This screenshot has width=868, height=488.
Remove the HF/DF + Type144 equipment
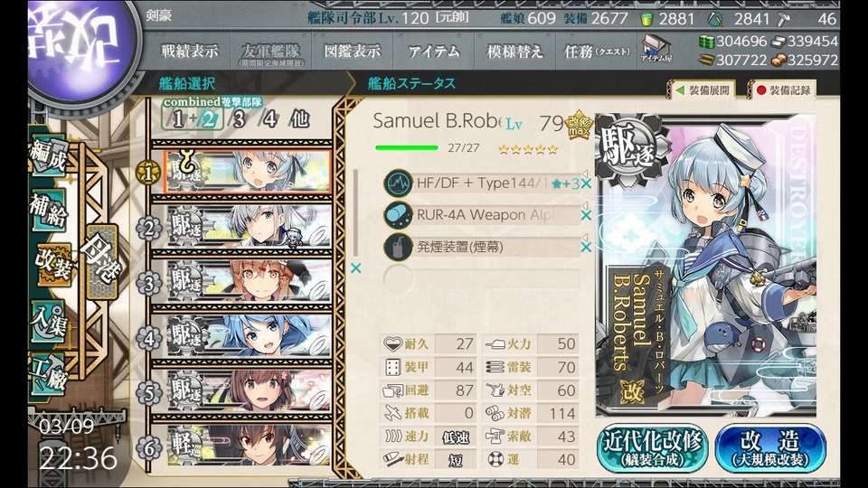[x=586, y=183]
